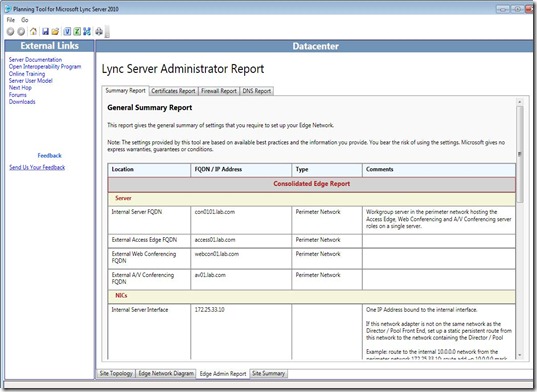537x392 pixels.
Task: Go to Home via house icon
Action: click(x=33, y=31)
